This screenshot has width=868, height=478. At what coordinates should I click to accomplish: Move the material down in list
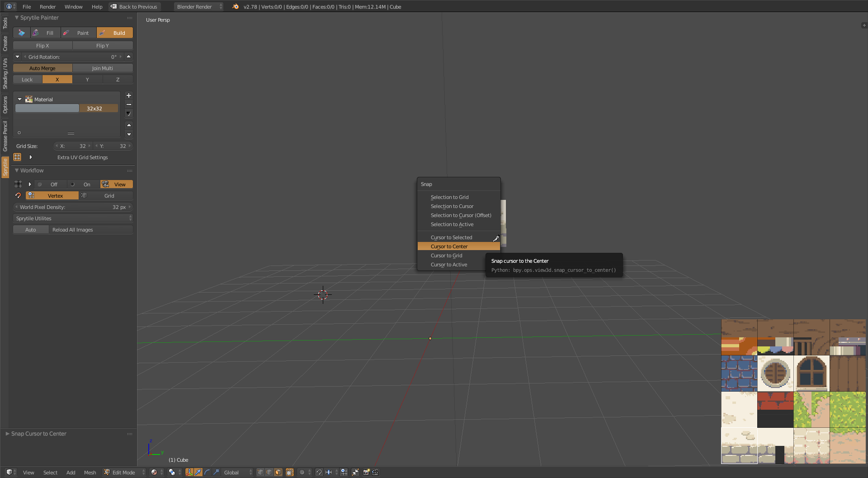(129, 134)
